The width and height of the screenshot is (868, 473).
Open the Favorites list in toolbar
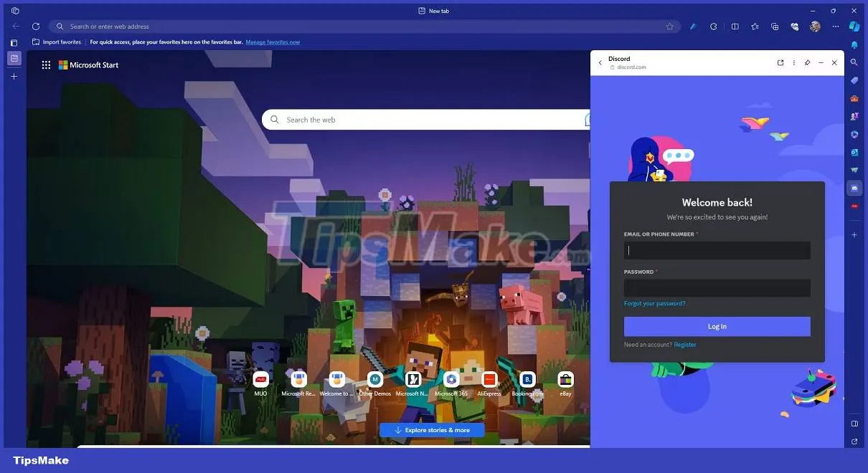tap(755, 27)
